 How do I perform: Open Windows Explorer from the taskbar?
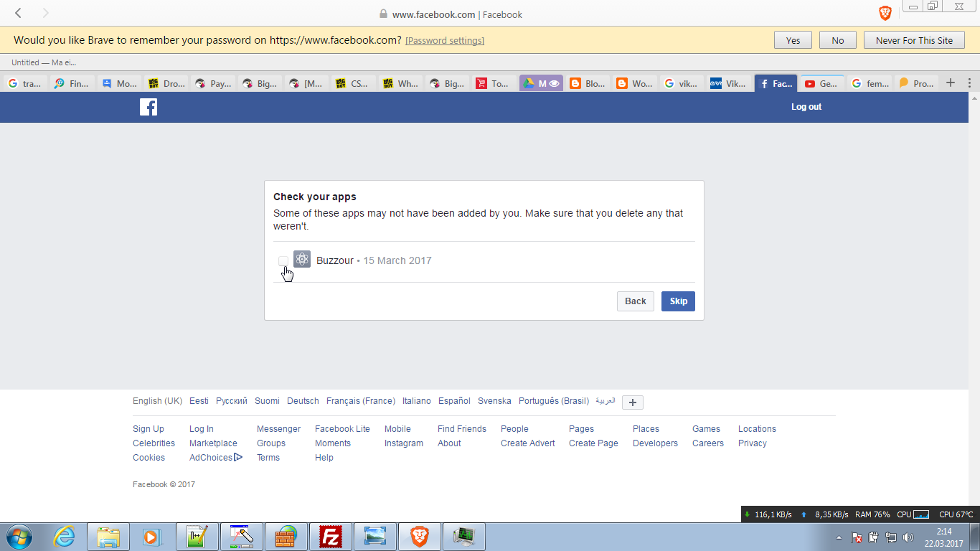108,537
